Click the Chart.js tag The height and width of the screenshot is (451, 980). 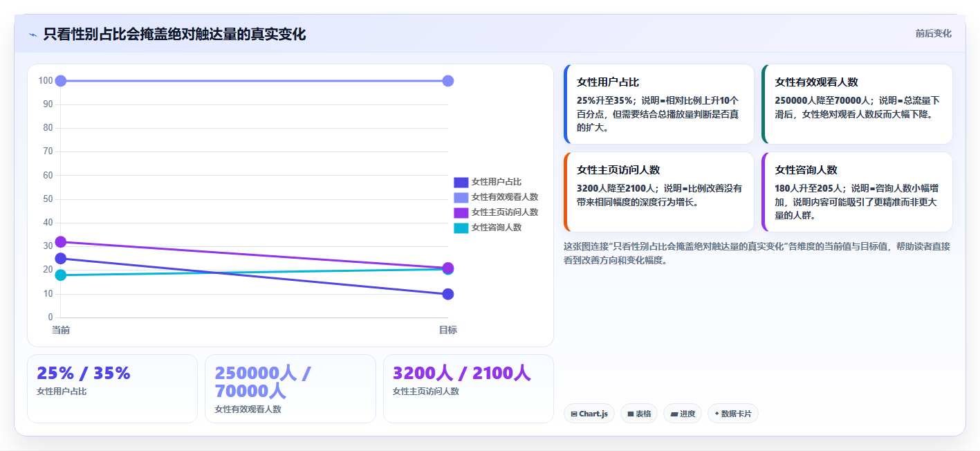click(589, 414)
